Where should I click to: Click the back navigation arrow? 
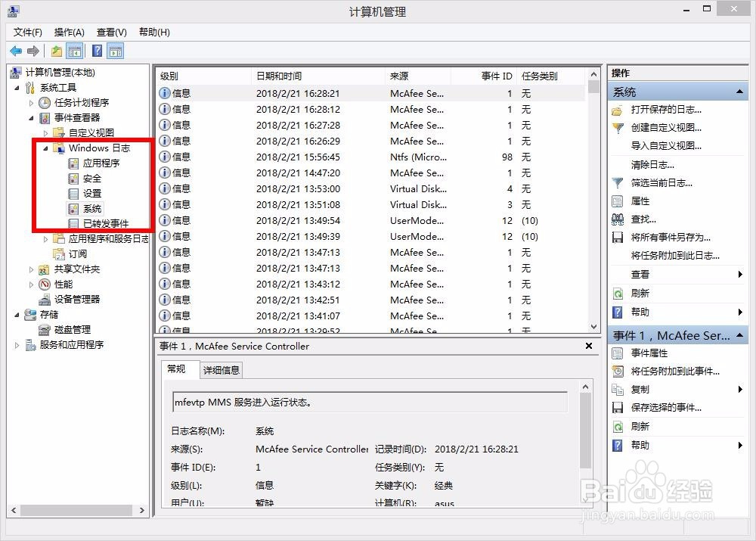[17, 51]
